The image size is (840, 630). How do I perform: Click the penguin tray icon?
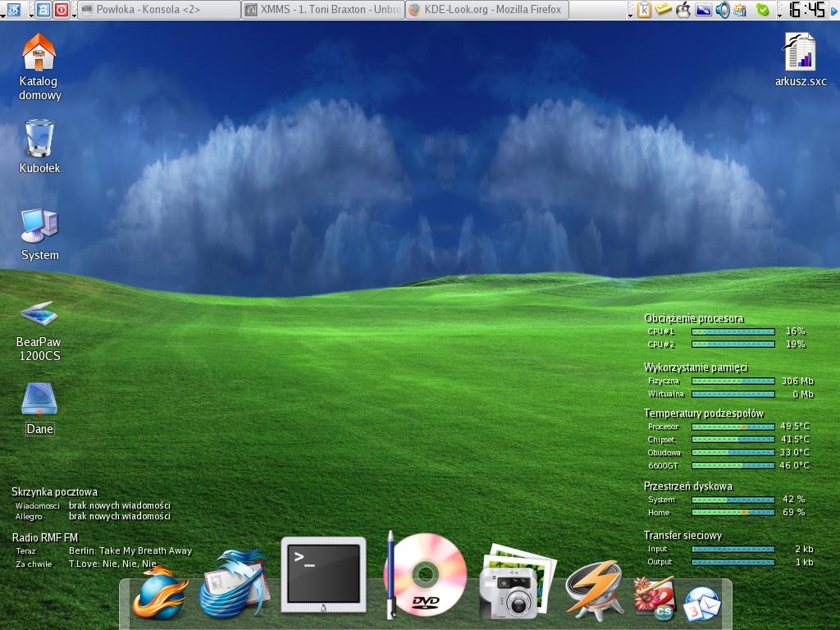click(x=683, y=10)
